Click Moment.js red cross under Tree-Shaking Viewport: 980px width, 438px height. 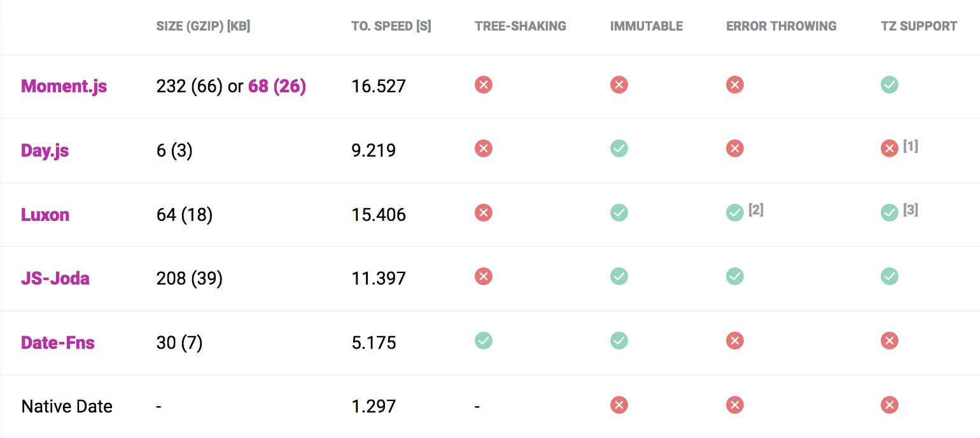(x=484, y=85)
